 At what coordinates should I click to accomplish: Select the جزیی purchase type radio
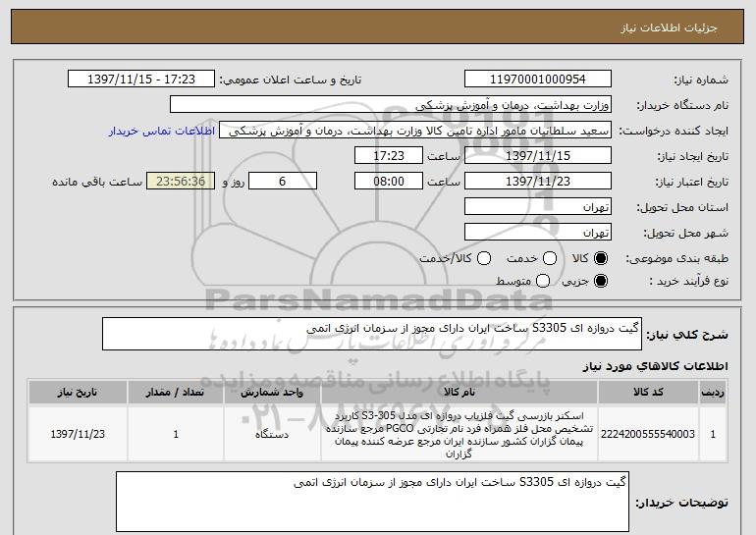(x=601, y=281)
